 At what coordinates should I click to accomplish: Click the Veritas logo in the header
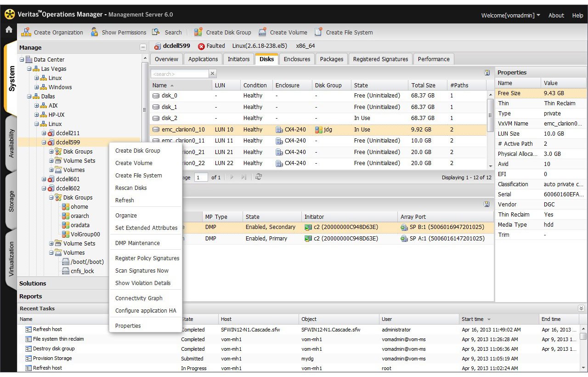pyautogui.click(x=10, y=14)
